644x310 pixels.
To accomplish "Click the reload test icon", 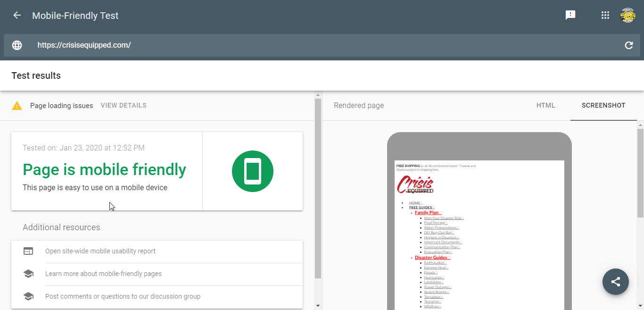I will coord(628,45).
